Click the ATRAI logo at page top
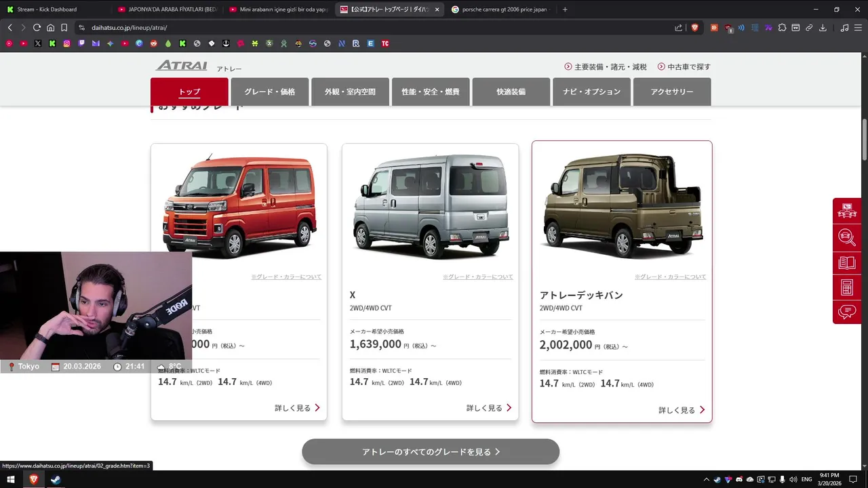The image size is (868, 488). (x=182, y=66)
